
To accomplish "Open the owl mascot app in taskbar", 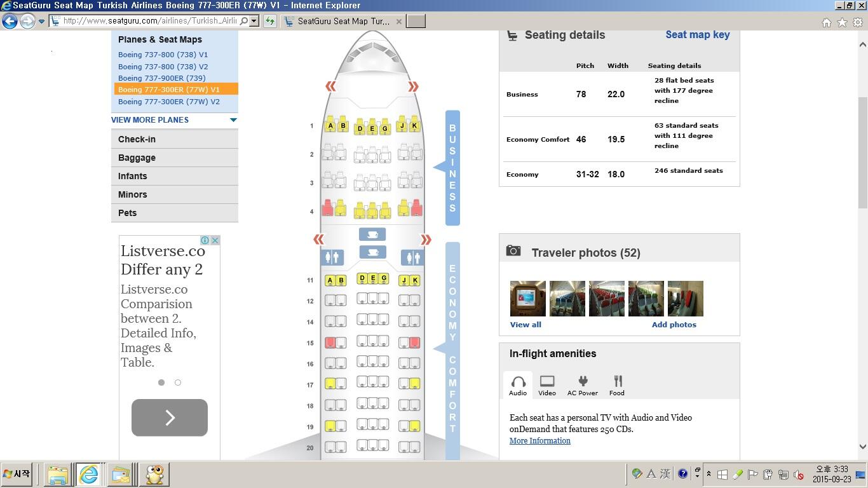I will point(154,475).
